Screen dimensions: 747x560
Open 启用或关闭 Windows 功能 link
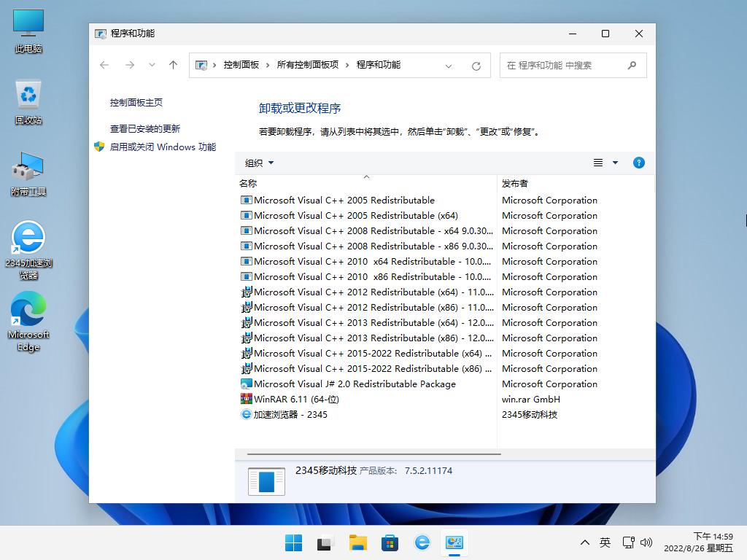coord(163,147)
